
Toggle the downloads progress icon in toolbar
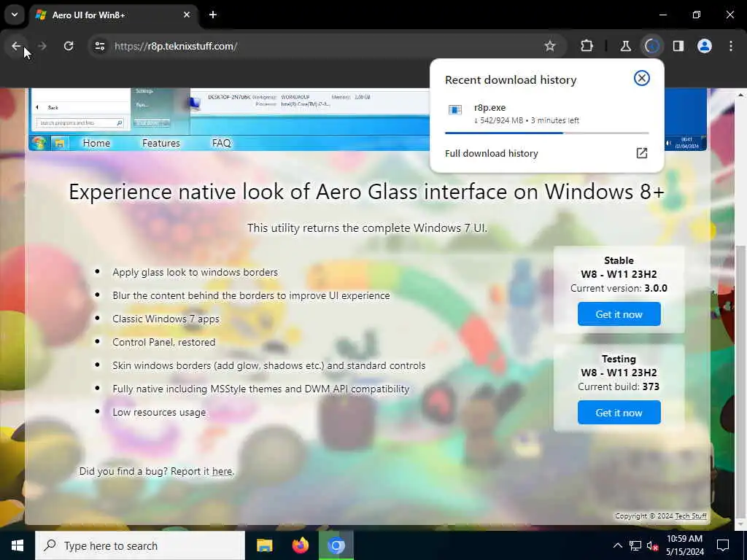(651, 46)
